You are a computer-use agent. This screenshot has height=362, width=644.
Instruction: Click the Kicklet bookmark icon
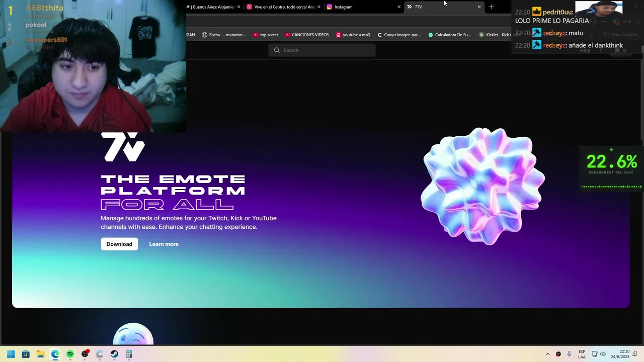481,35
